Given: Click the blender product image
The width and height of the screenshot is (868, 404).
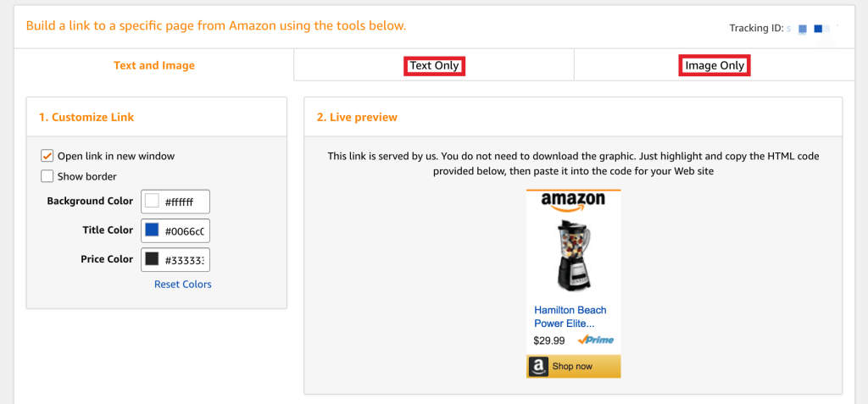Looking at the screenshot, I should point(573,254).
